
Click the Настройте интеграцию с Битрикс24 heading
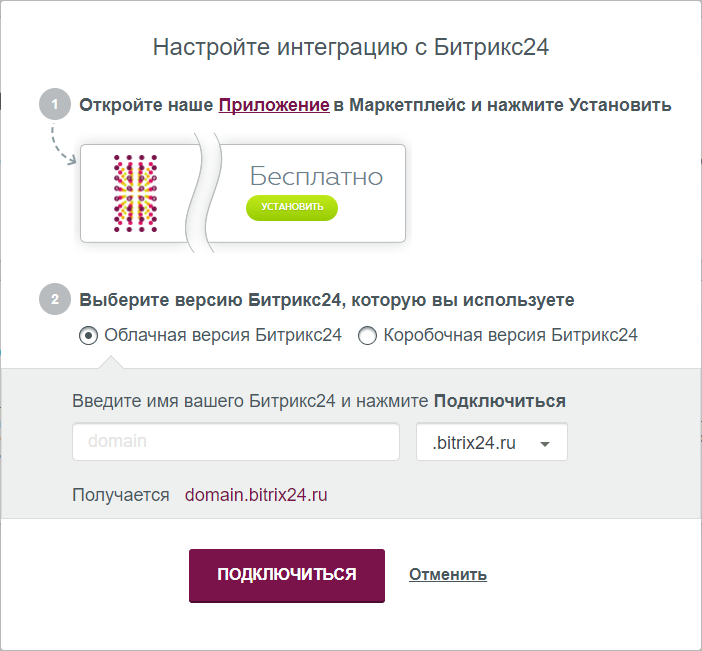[350, 47]
